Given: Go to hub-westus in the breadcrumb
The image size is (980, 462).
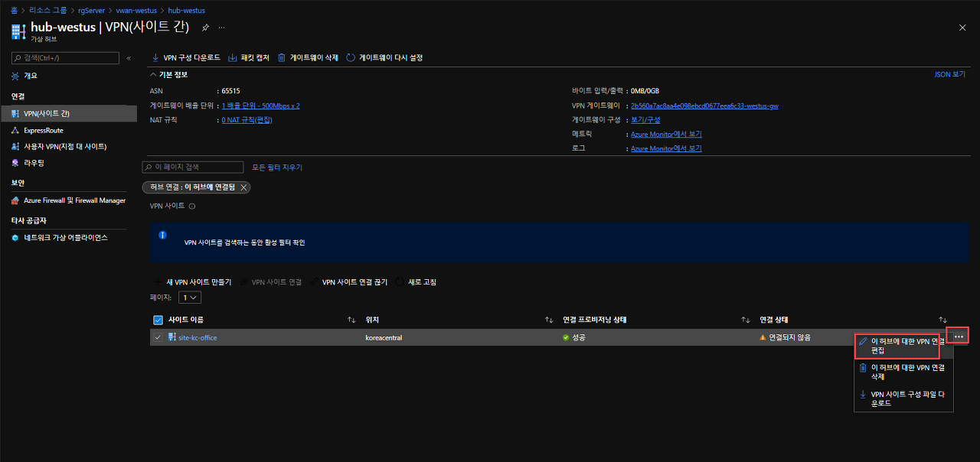Looking at the screenshot, I should point(186,11).
